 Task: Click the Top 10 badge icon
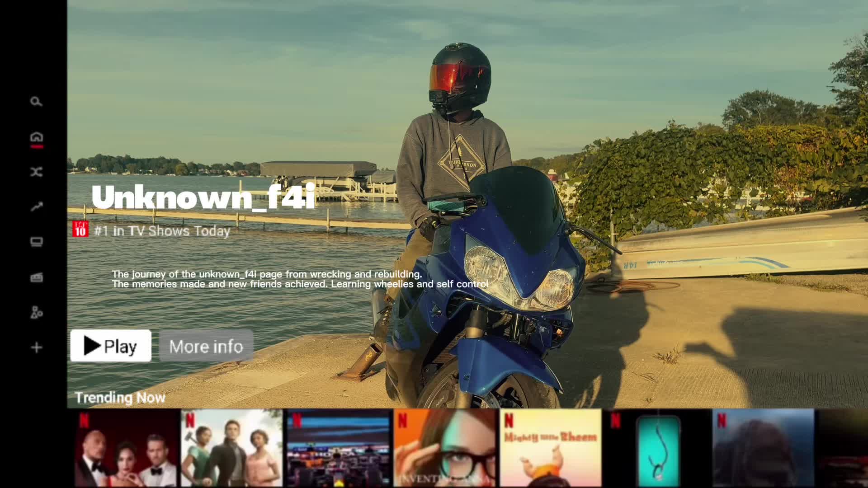coord(80,229)
